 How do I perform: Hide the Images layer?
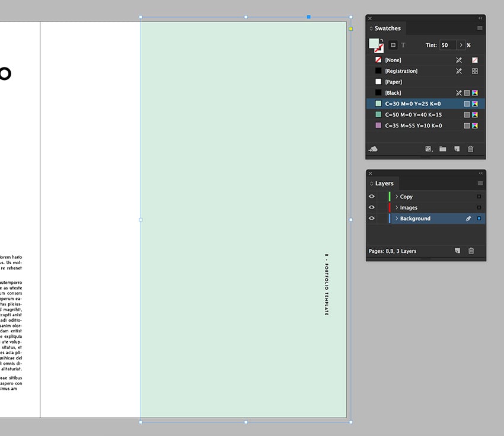click(372, 207)
